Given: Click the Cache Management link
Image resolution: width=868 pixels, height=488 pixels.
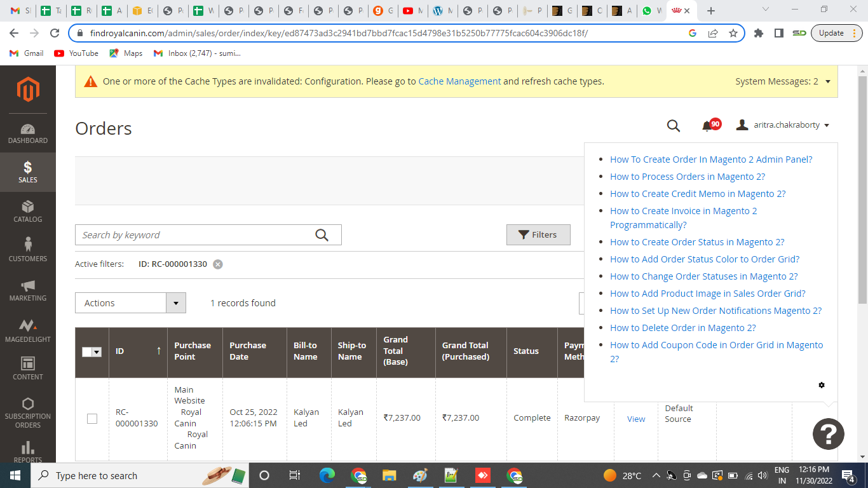Looking at the screenshot, I should pyautogui.click(x=459, y=81).
